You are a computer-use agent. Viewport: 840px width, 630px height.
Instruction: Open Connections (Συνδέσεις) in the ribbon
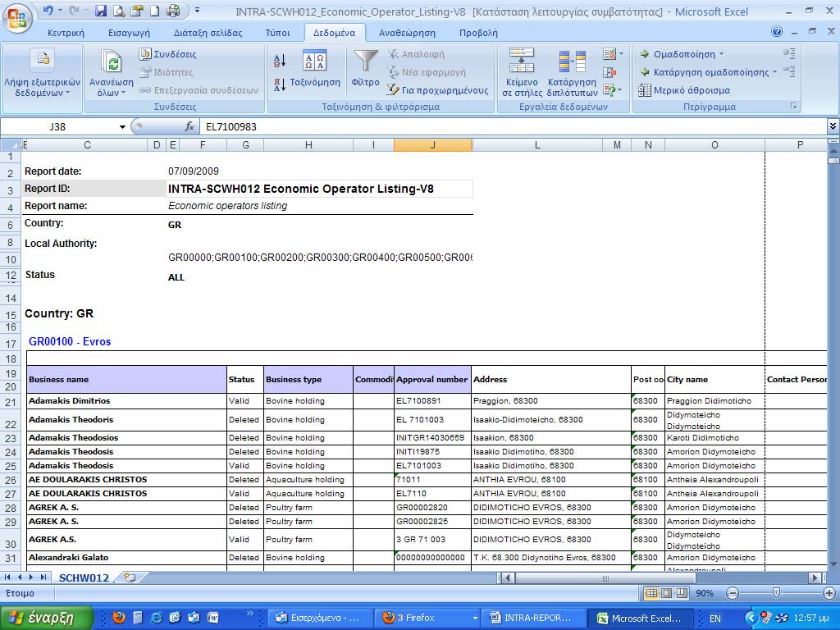click(167, 54)
